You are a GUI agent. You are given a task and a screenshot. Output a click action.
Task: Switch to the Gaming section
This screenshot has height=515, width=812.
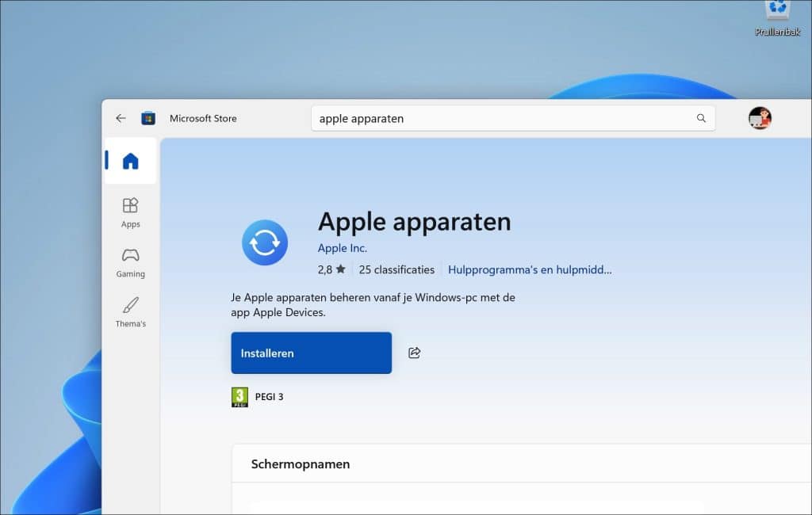[x=131, y=262]
